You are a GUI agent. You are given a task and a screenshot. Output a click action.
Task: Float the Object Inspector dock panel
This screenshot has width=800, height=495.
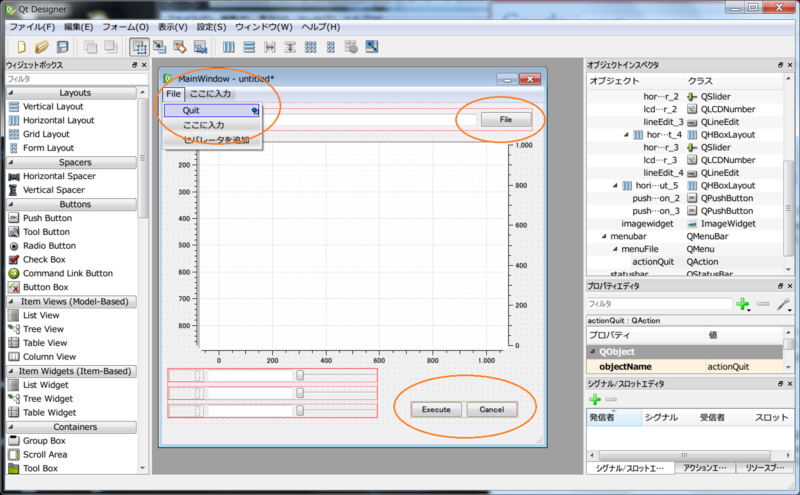(781, 65)
